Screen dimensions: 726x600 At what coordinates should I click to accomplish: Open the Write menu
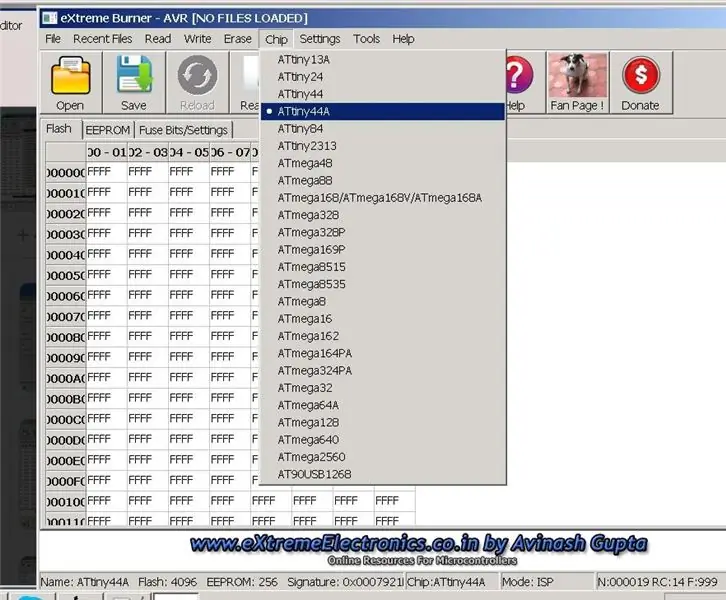pyautogui.click(x=198, y=39)
